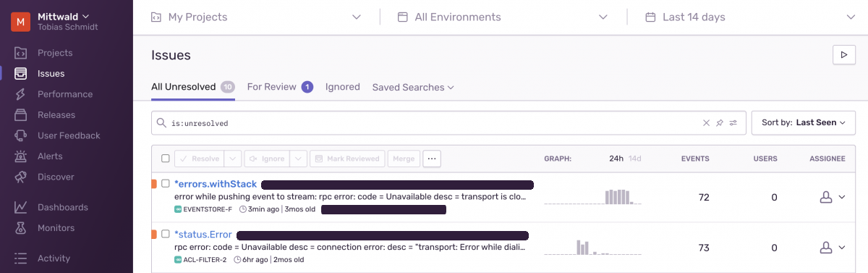Open Performance from the sidebar lightning icon

(21, 94)
